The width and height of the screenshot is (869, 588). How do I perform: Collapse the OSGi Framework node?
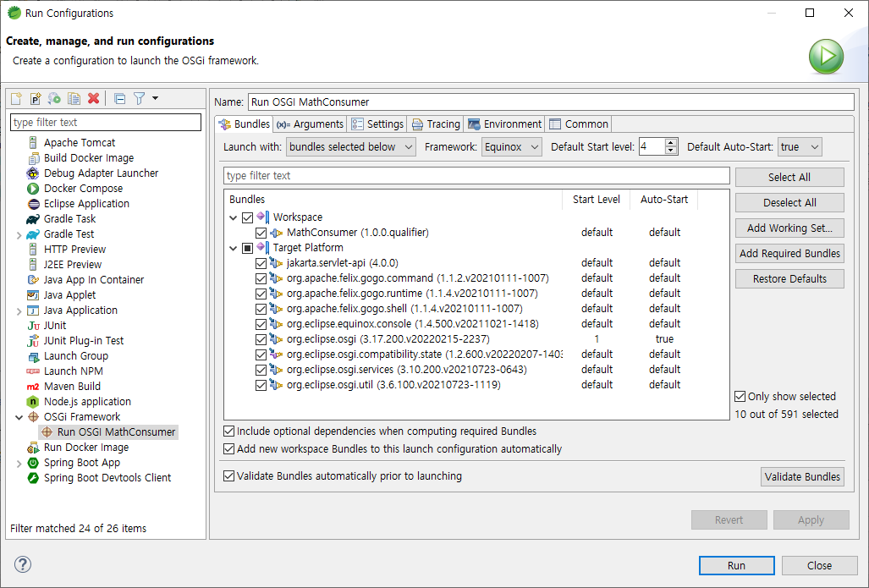[x=19, y=417]
